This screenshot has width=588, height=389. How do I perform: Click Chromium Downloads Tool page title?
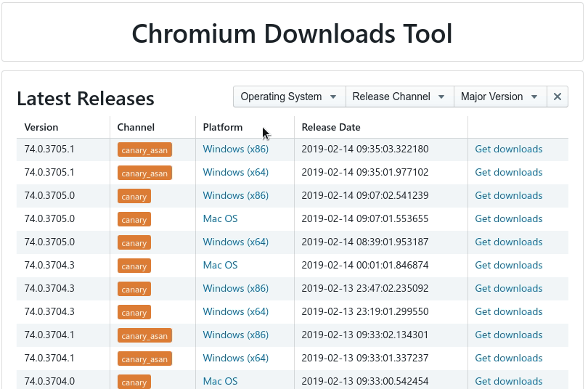point(292,33)
